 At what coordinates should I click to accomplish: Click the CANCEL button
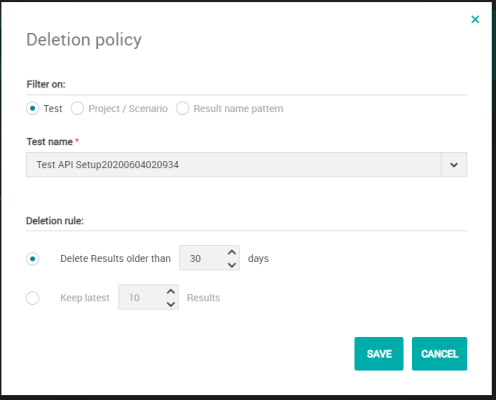pos(439,354)
